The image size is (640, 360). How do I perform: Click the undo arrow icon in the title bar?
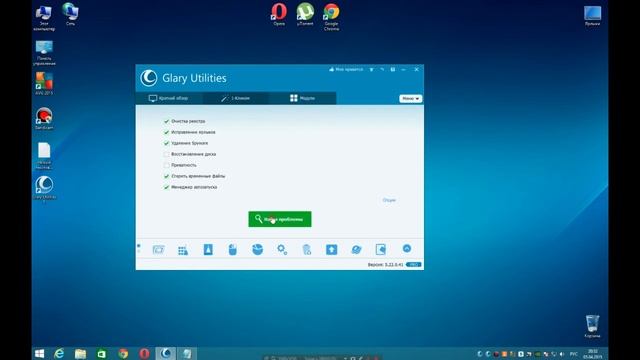382,70
